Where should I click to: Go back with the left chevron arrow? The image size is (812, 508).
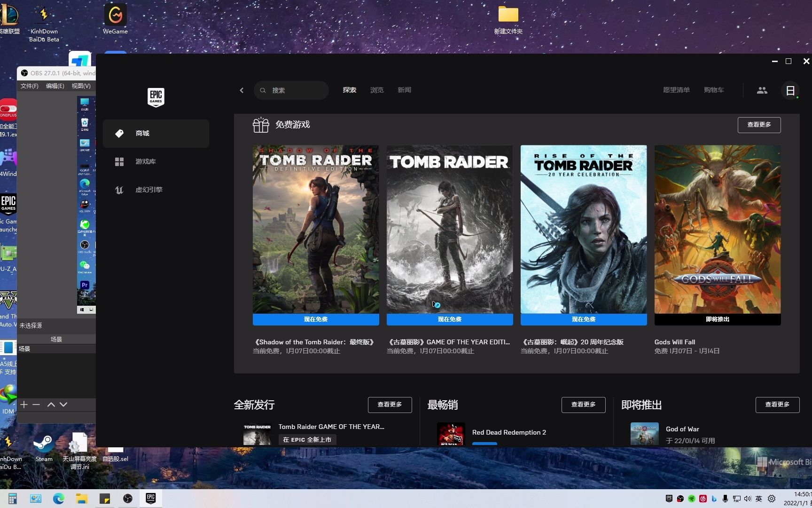242,90
